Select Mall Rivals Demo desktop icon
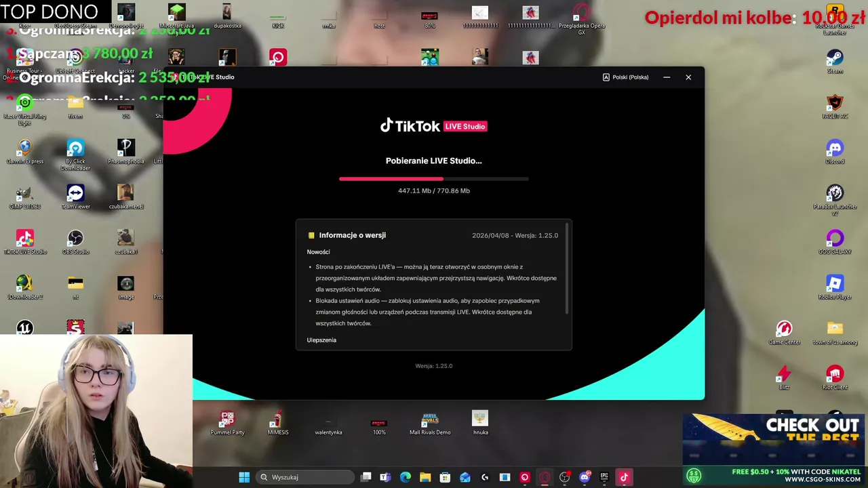The width and height of the screenshot is (868, 488). pyautogui.click(x=429, y=423)
